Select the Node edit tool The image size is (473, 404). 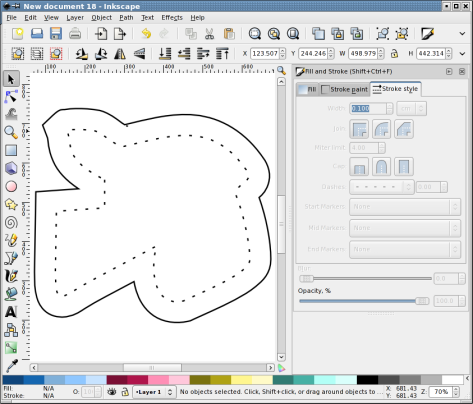(x=11, y=97)
